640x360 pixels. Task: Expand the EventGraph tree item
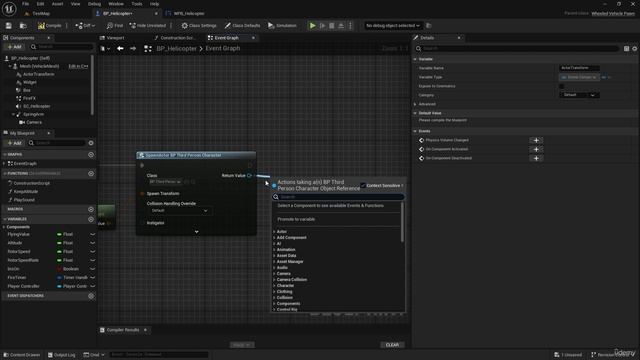[x=4, y=164]
